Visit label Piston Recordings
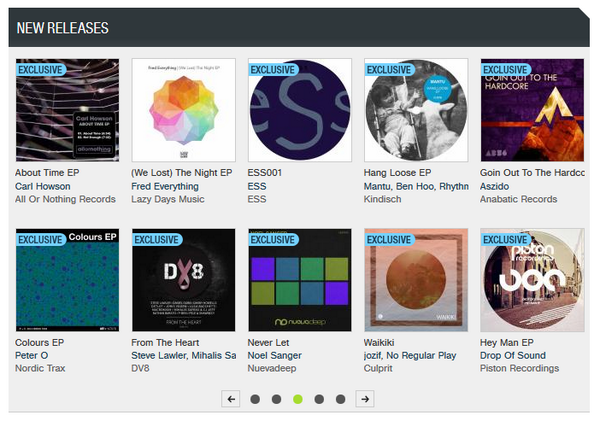Viewport: 600px width, 421px height. click(x=520, y=368)
